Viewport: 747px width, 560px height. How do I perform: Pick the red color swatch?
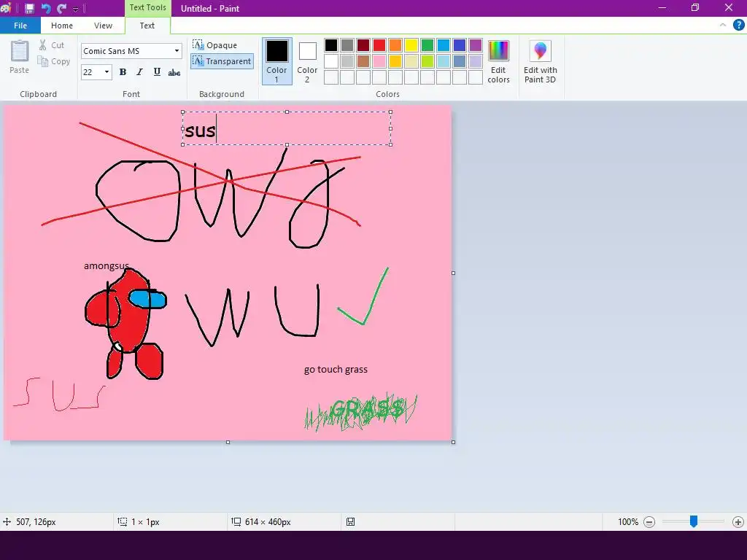(x=379, y=45)
